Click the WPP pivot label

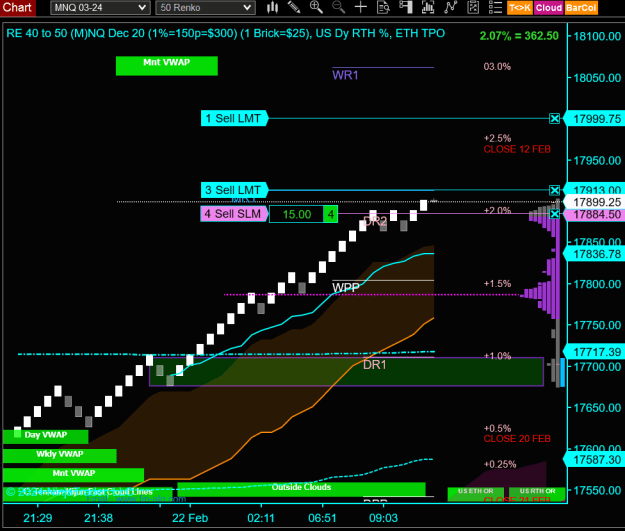coord(346,287)
